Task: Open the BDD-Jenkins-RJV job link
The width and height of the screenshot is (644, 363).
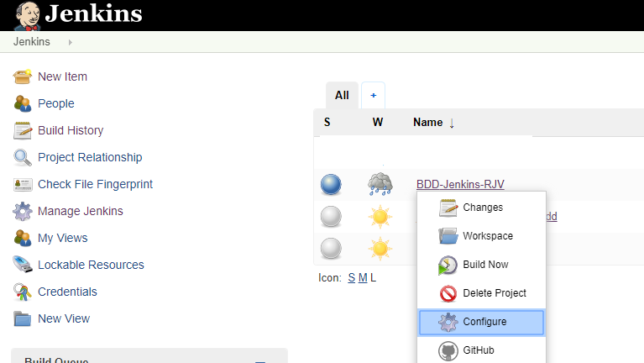Action: click(460, 184)
